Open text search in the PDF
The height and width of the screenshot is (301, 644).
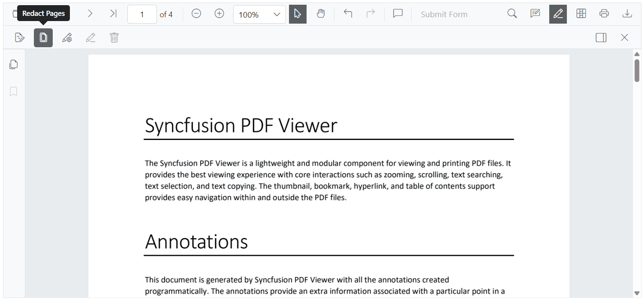(512, 14)
